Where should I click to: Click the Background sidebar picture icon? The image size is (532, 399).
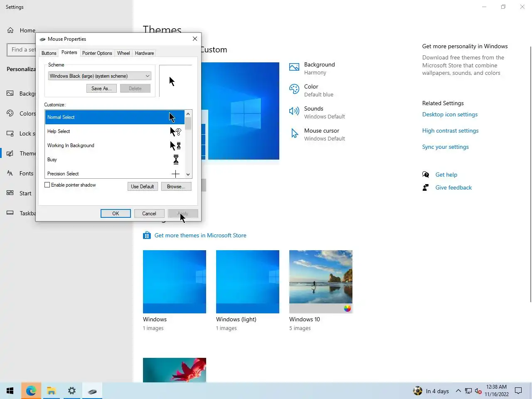coord(10,94)
